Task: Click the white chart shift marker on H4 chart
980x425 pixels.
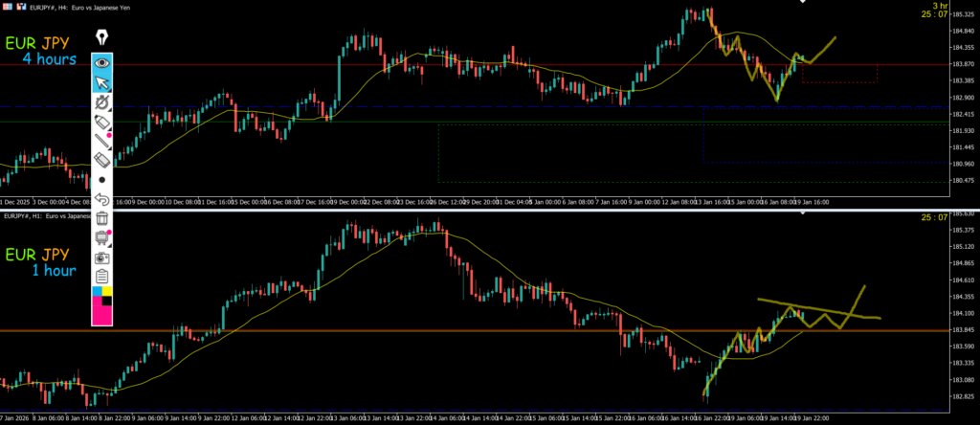Action: pos(802,5)
